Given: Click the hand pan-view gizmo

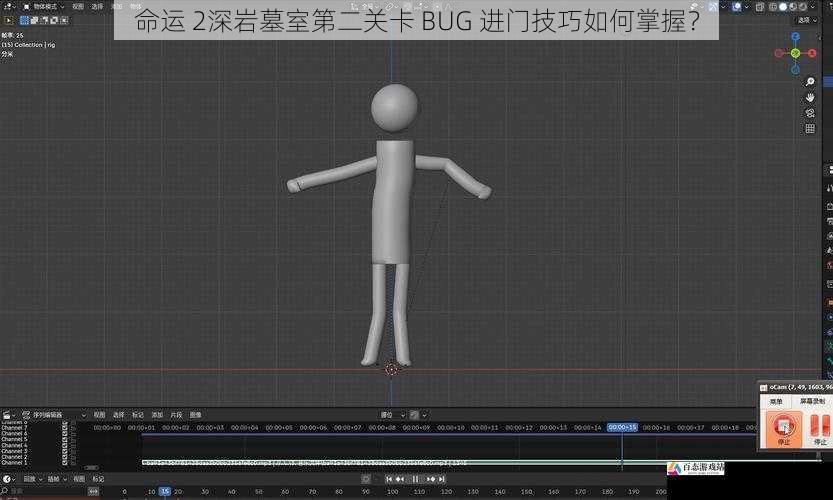Looking at the screenshot, I should [x=810, y=97].
